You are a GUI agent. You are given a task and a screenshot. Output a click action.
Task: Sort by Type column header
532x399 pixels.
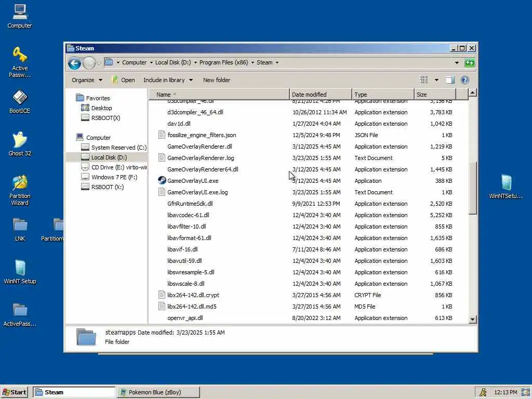383,95
